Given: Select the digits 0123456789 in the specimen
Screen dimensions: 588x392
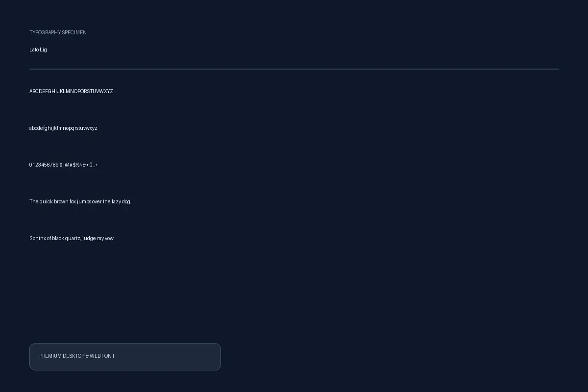Looking at the screenshot, I should [44, 165].
